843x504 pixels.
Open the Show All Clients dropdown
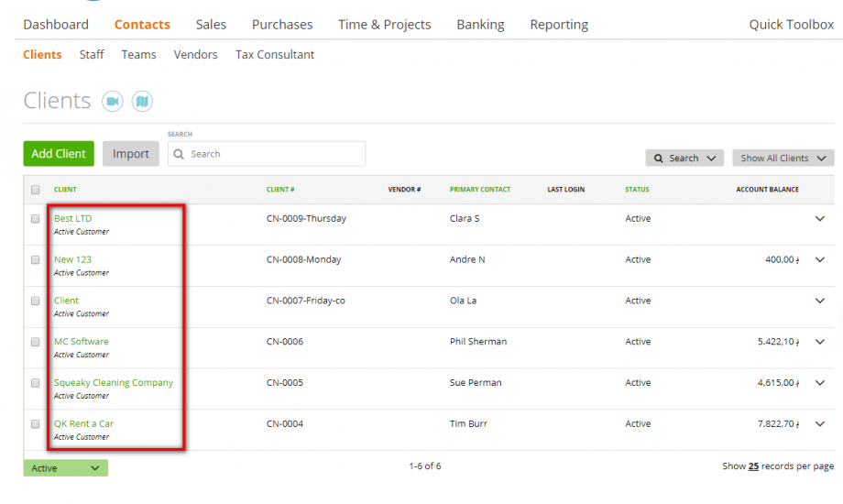[x=783, y=159]
